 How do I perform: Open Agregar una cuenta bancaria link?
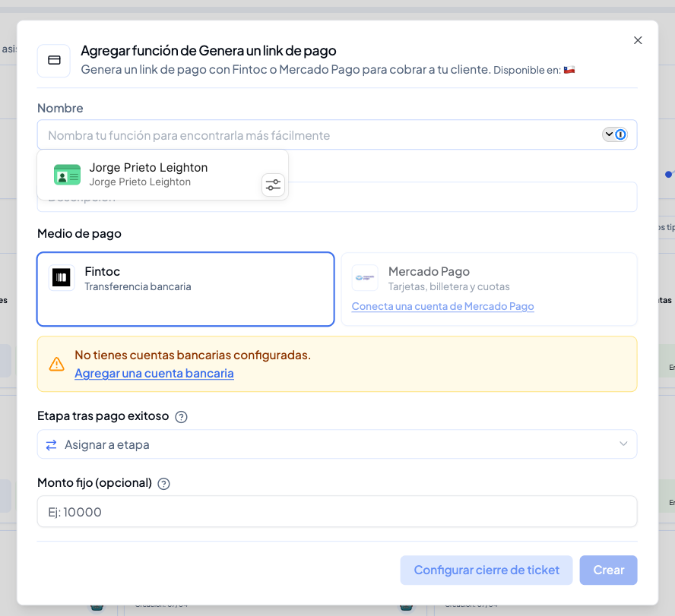(154, 374)
